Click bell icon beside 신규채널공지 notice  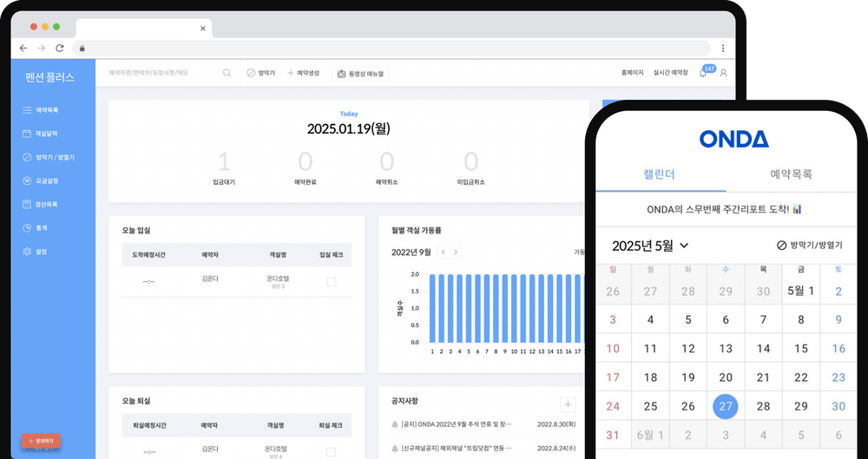pyautogui.click(x=395, y=448)
